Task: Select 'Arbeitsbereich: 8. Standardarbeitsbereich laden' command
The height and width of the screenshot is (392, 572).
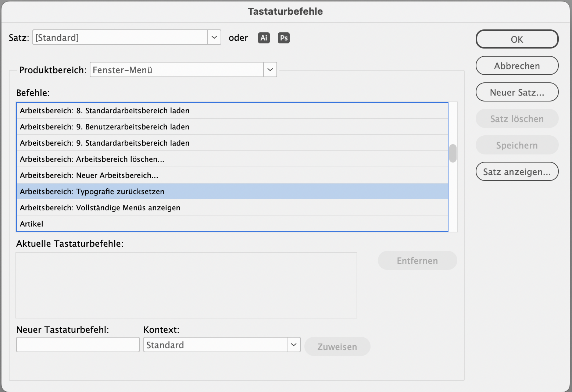Action: [105, 111]
